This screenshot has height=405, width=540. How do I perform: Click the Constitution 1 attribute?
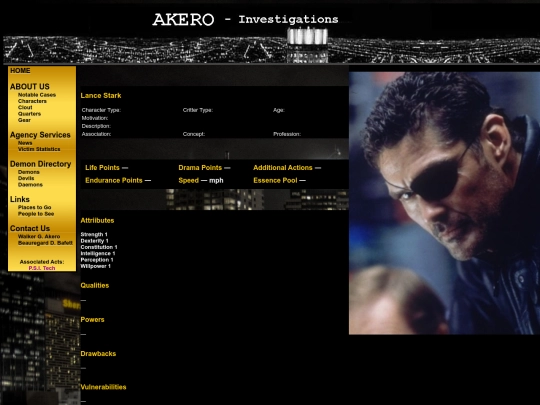(99, 247)
